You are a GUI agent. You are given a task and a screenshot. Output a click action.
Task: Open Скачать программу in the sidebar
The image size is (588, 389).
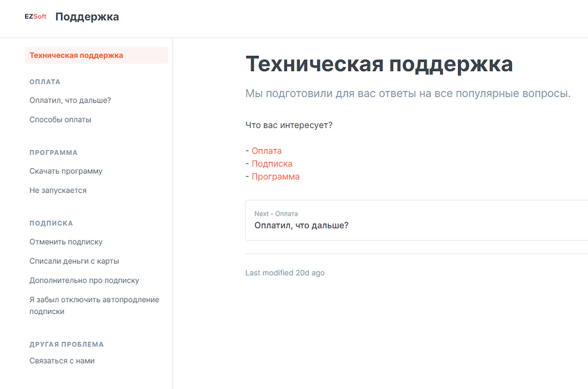66,171
